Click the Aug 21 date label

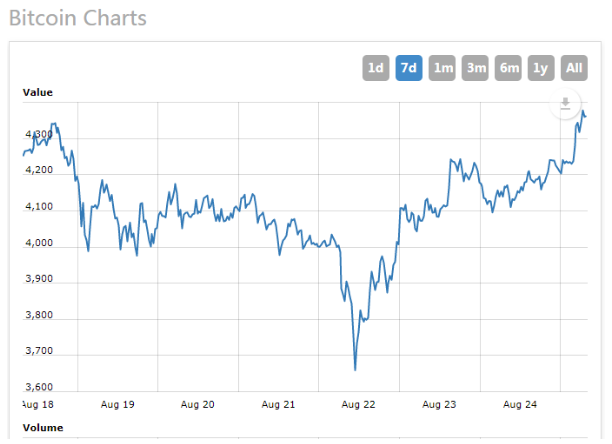coord(278,405)
